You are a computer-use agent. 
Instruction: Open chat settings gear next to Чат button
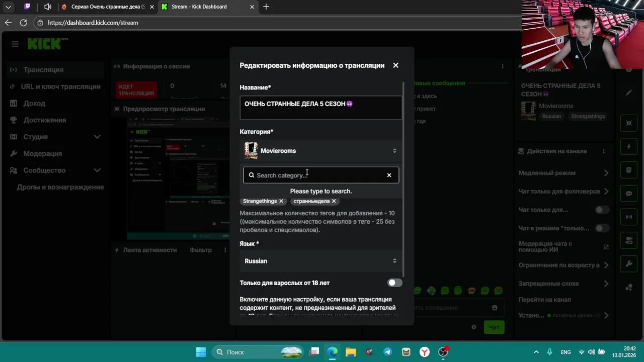(473, 327)
